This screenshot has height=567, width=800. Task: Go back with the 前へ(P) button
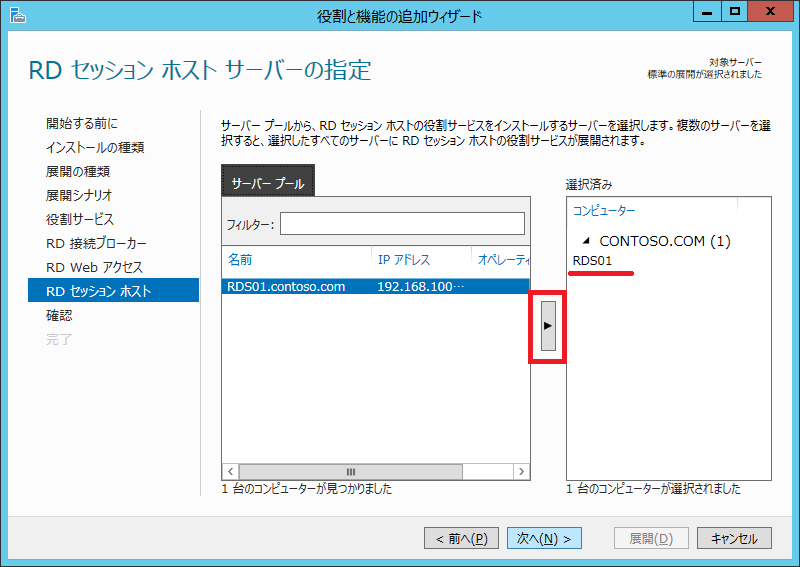click(x=461, y=538)
